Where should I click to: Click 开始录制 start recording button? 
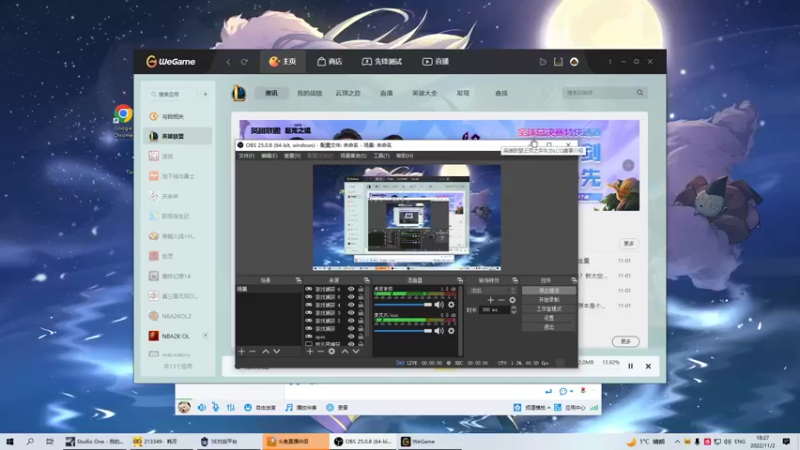click(549, 299)
